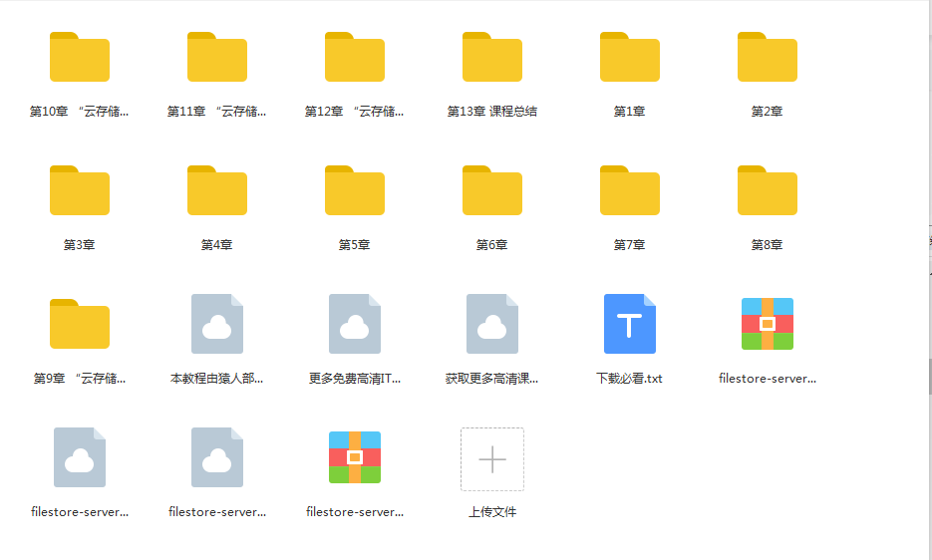Viewport: 932px width, 560px height.
Task: Open filestore-server archive beside 下载必看.txt
Action: [x=768, y=325]
